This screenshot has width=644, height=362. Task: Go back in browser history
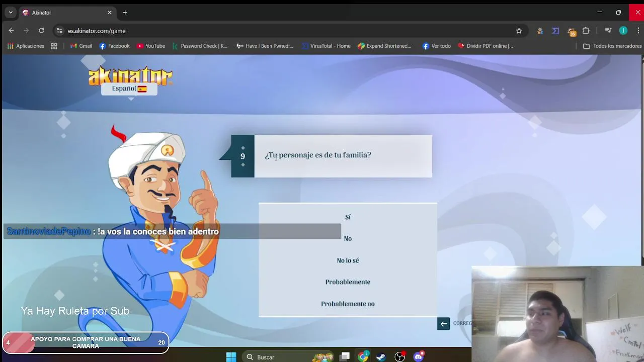pyautogui.click(x=11, y=31)
